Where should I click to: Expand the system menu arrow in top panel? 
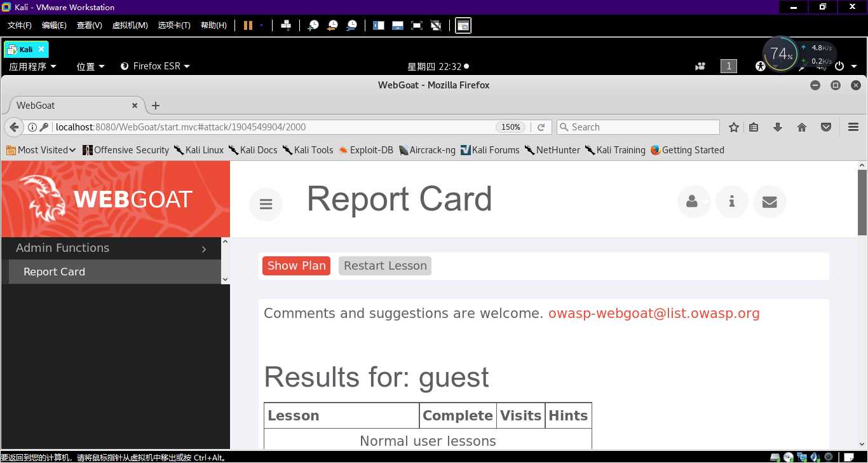point(854,66)
